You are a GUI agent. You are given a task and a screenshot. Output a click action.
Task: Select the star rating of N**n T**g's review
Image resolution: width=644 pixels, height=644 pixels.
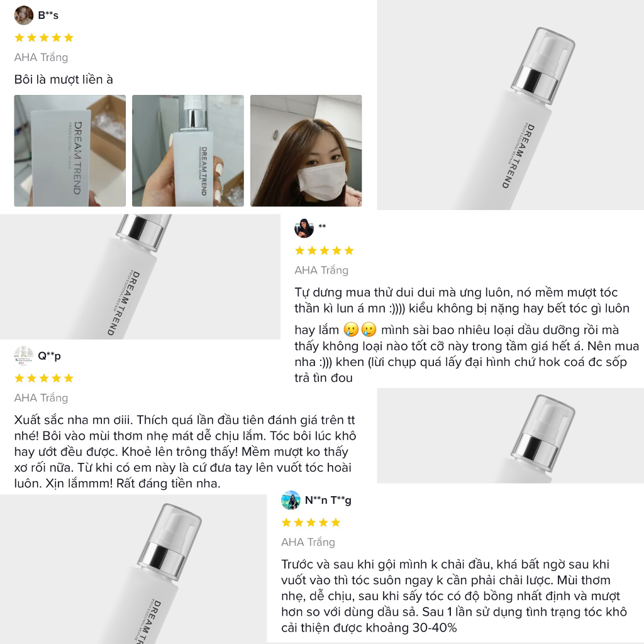tap(311, 523)
